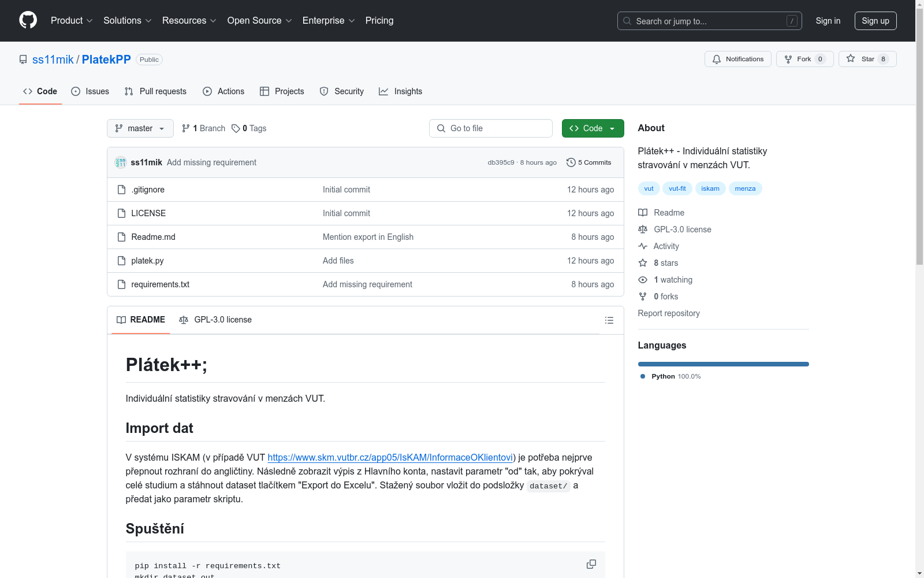This screenshot has height=578, width=924.
Task: Open the 'Mention export in English' commit message
Action: pyautogui.click(x=368, y=237)
